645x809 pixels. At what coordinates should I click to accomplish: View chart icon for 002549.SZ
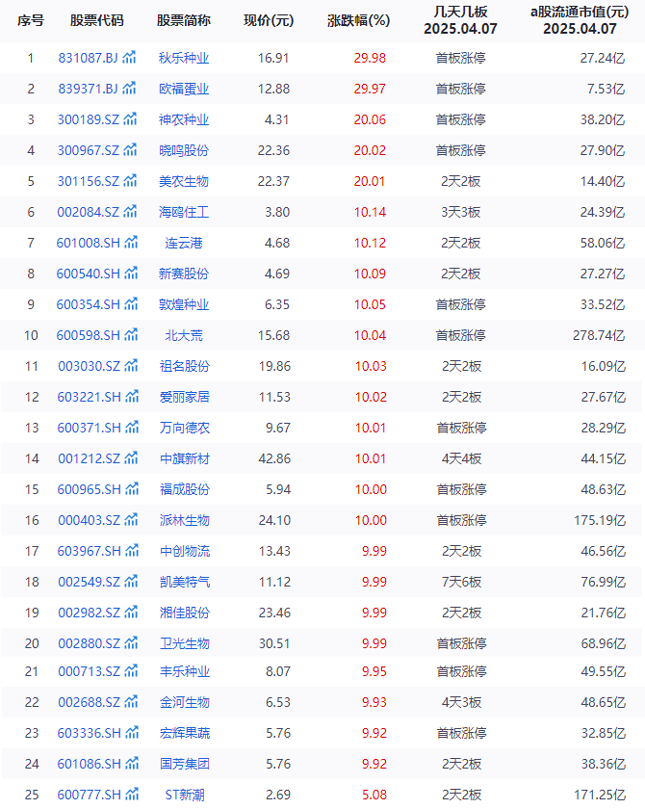point(132,581)
